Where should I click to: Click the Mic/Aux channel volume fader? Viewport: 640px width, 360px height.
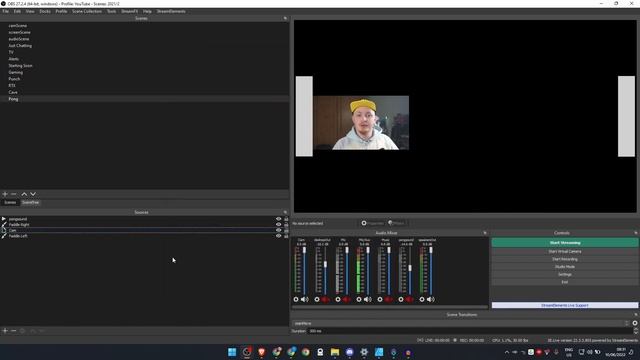[368, 250]
